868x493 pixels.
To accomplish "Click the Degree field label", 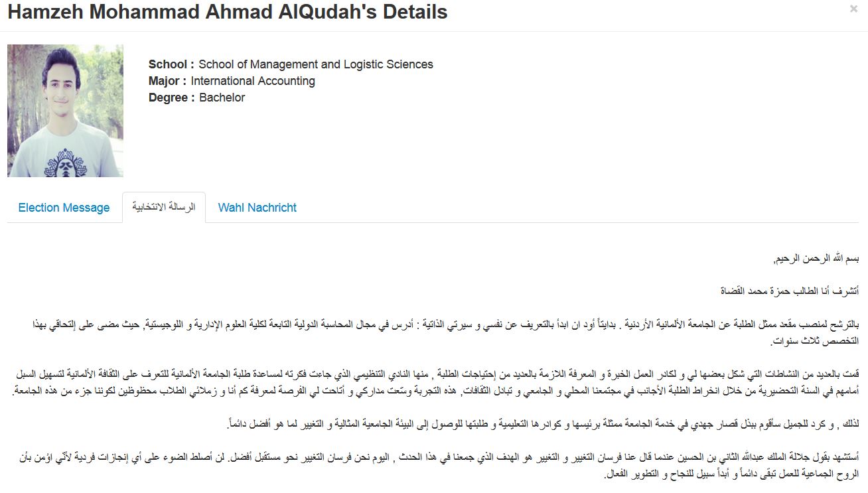I will (172, 98).
